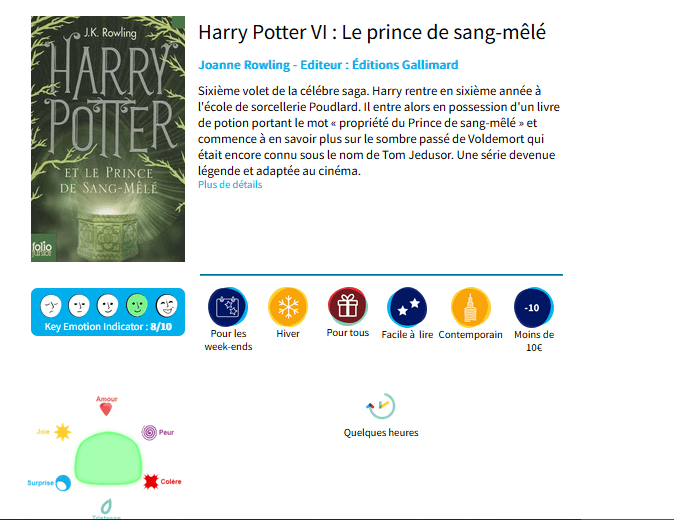The width and height of the screenshot is (674, 520).
Task: Open the Harry Potter book cover image
Action: coord(108,139)
